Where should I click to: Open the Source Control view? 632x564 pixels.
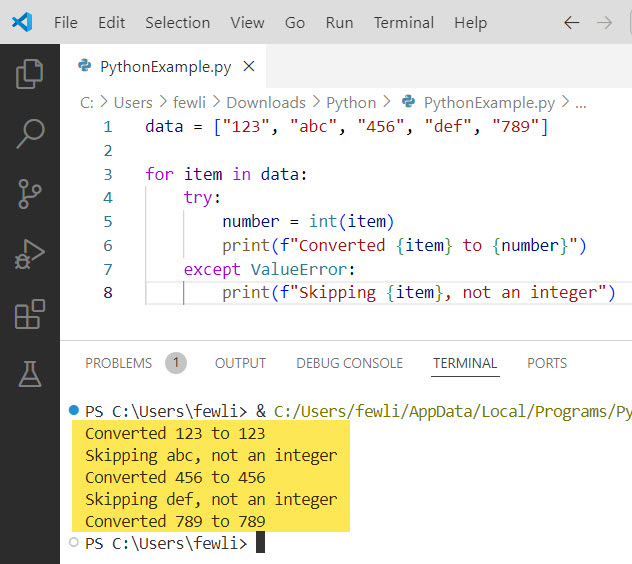click(x=29, y=194)
